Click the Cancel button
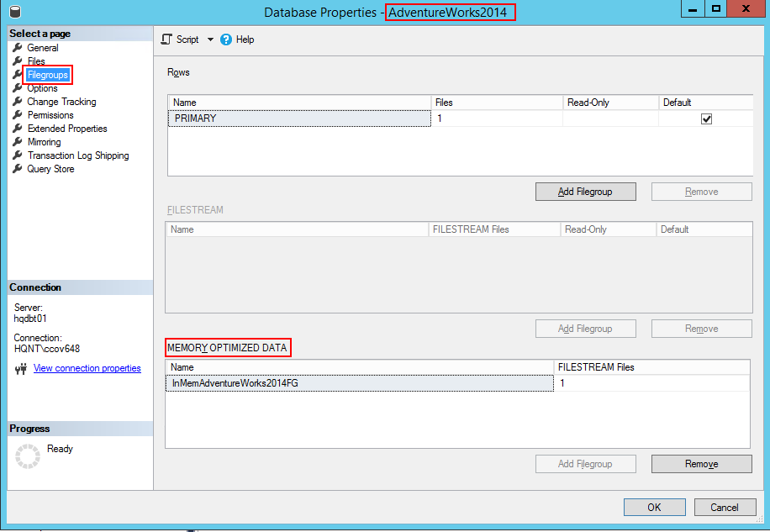 tap(725, 507)
